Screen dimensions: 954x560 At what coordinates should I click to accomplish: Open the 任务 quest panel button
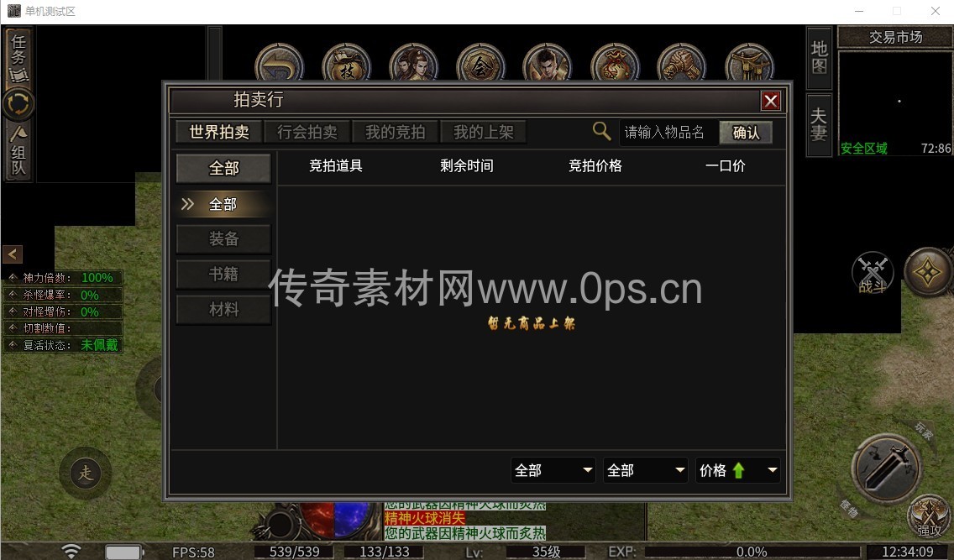click(18, 57)
